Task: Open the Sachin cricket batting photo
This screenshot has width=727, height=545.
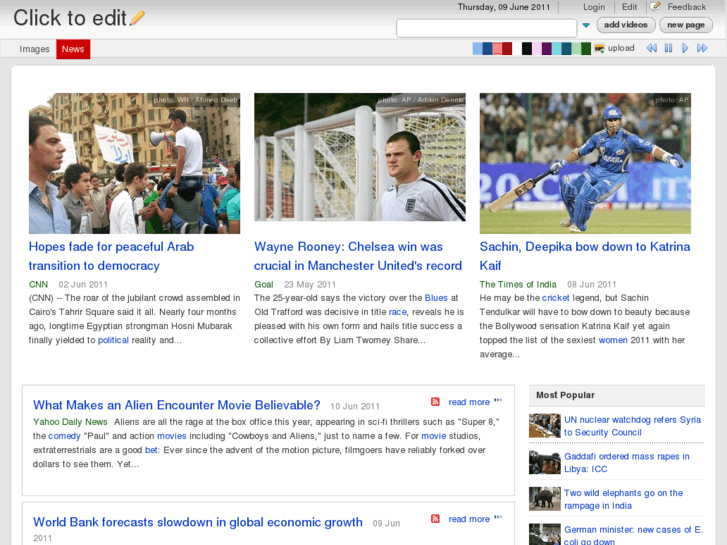Action: 585,163
